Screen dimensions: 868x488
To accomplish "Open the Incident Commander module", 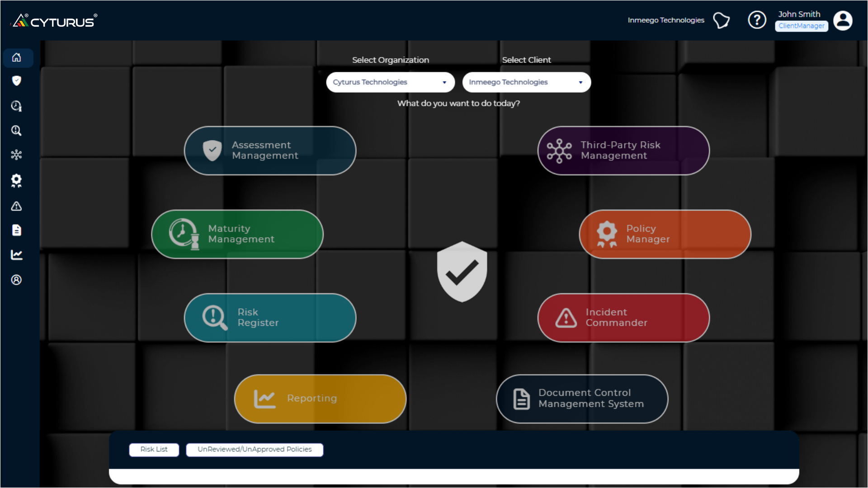I will [x=623, y=318].
